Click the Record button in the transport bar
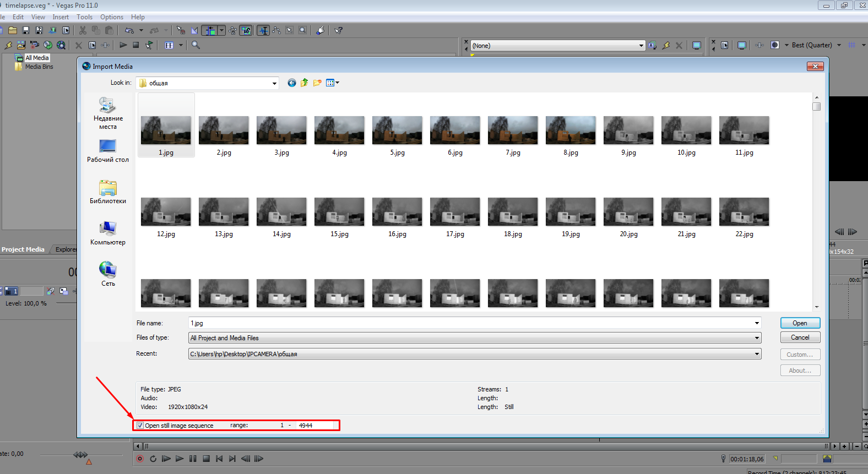Image resolution: width=868 pixels, height=474 pixels. 140,459
